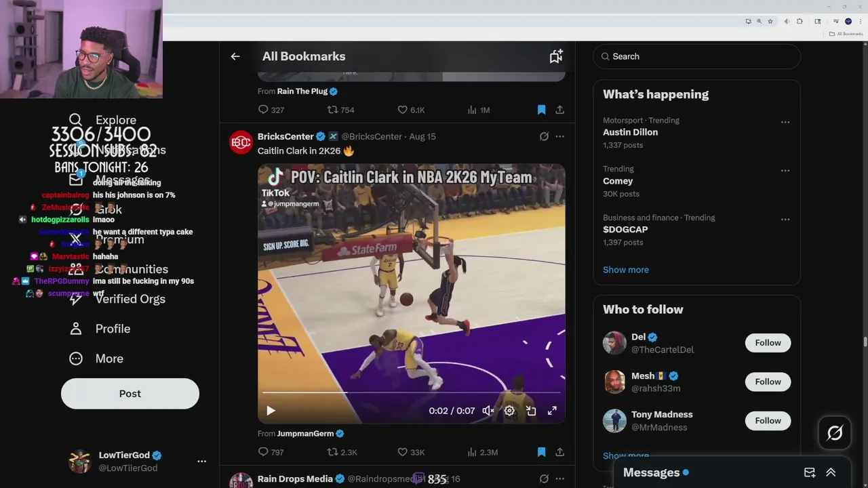Share the Rain The Plug post
The height and width of the screenshot is (488, 868).
pos(559,110)
